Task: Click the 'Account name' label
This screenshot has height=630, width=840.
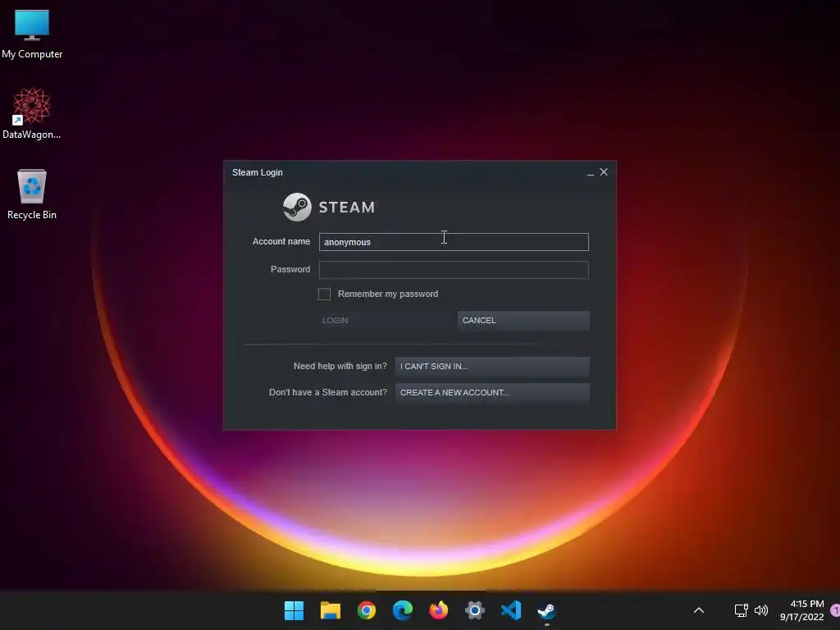Action: (x=281, y=242)
